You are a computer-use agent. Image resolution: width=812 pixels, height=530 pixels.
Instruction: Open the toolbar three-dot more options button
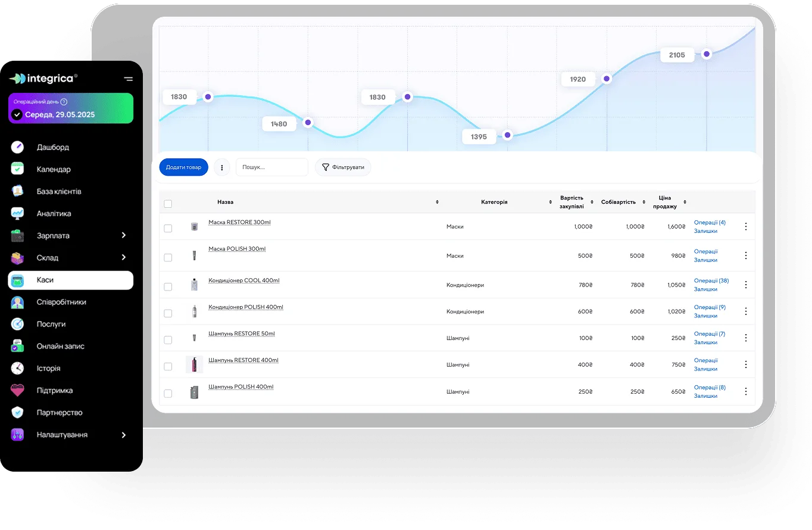click(x=222, y=167)
